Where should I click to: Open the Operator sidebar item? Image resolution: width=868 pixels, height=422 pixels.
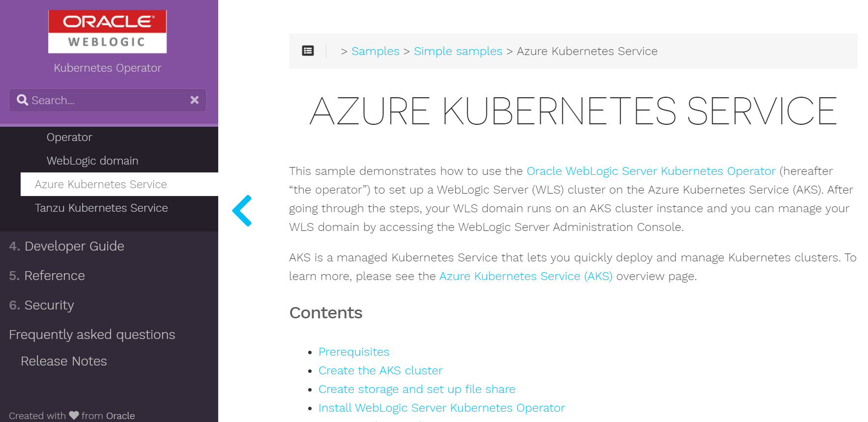coord(69,137)
